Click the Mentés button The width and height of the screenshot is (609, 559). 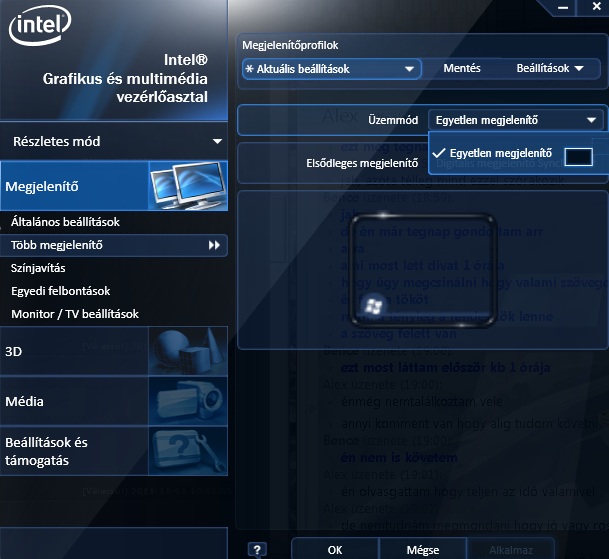[x=462, y=68]
